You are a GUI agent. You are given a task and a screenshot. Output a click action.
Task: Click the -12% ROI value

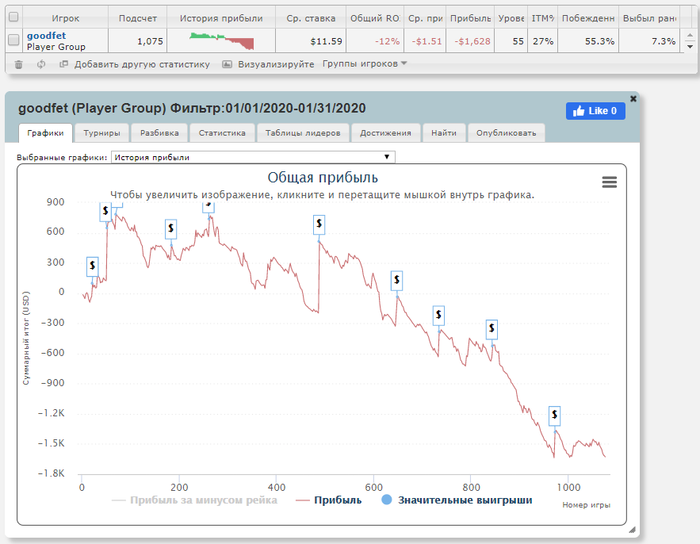coord(387,42)
